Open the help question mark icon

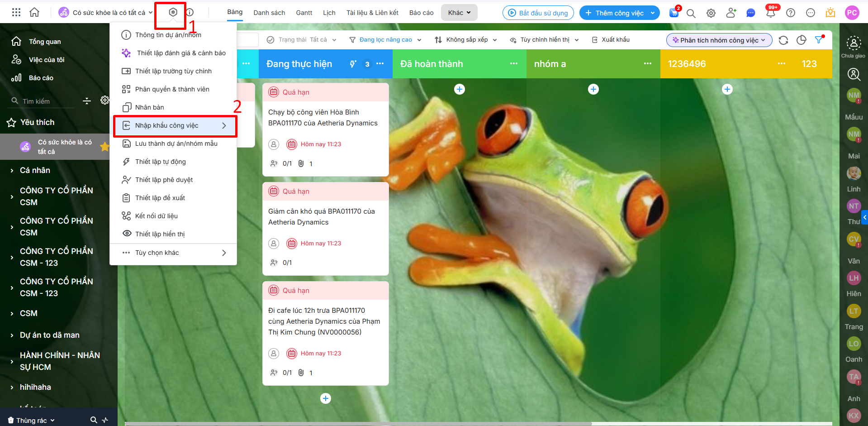click(791, 13)
